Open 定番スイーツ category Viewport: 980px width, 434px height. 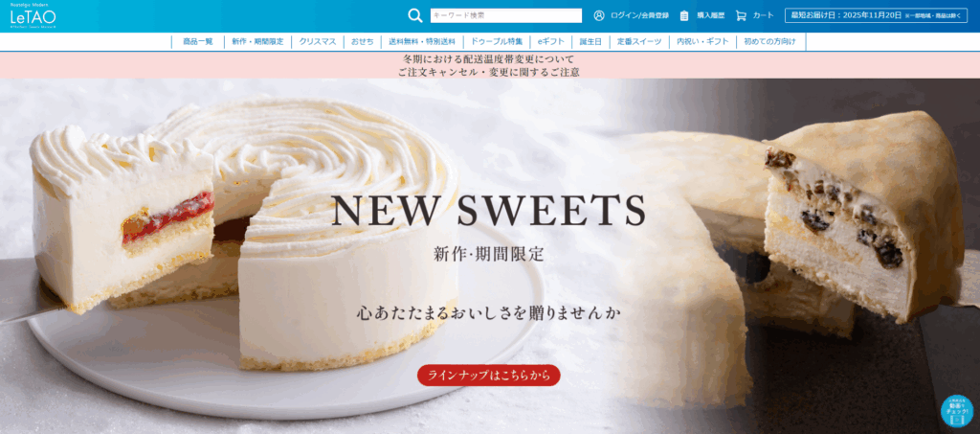(638, 42)
